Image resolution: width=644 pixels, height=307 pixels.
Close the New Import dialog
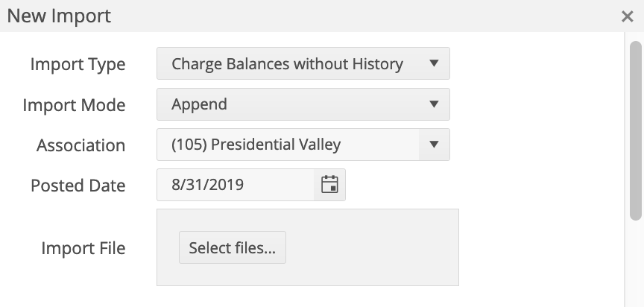tap(628, 16)
